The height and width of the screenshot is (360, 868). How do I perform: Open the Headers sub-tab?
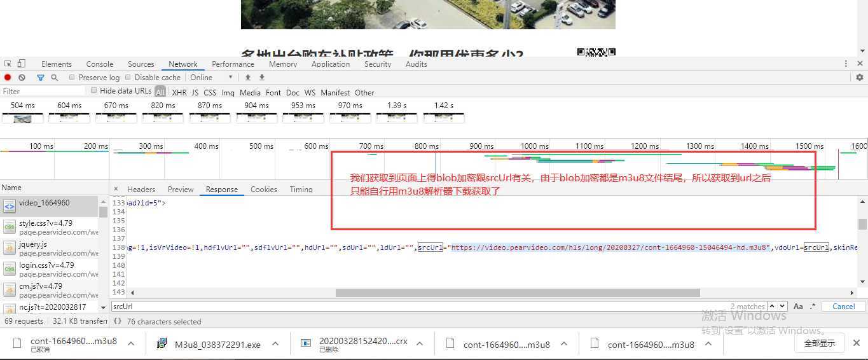pos(141,190)
